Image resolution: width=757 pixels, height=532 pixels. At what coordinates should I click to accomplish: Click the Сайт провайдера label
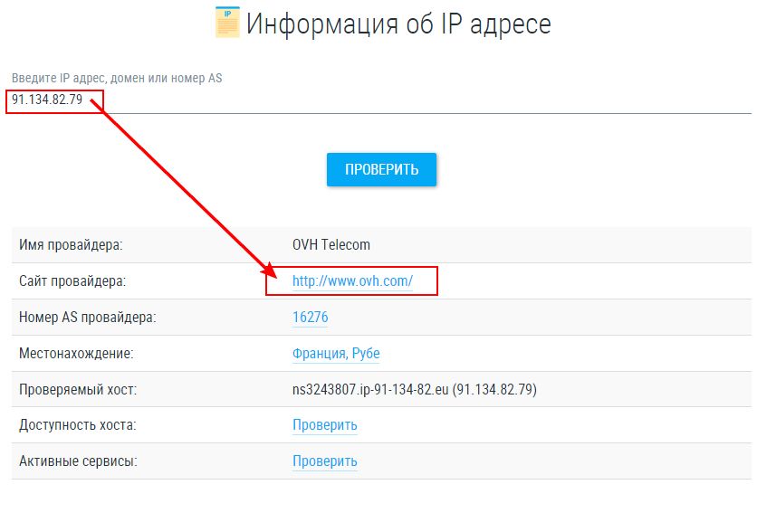click(x=72, y=280)
